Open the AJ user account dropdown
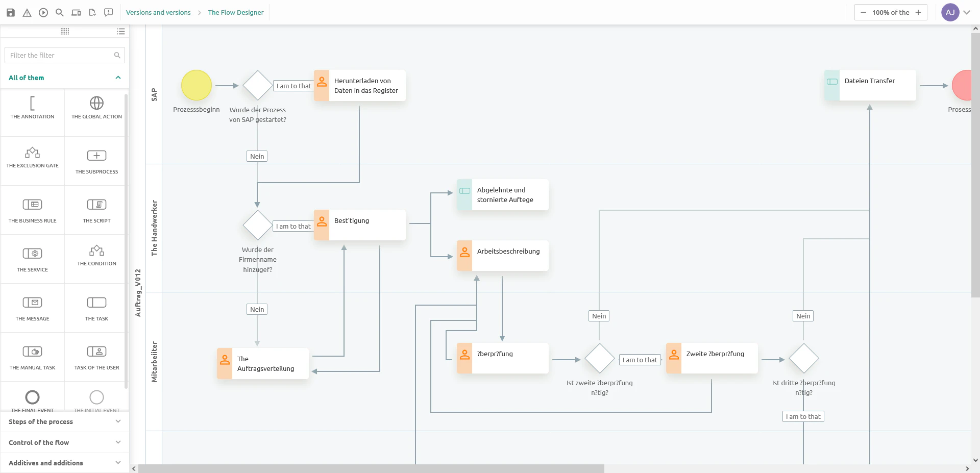This screenshot has height=473, width=980. (x=966, y=12)
